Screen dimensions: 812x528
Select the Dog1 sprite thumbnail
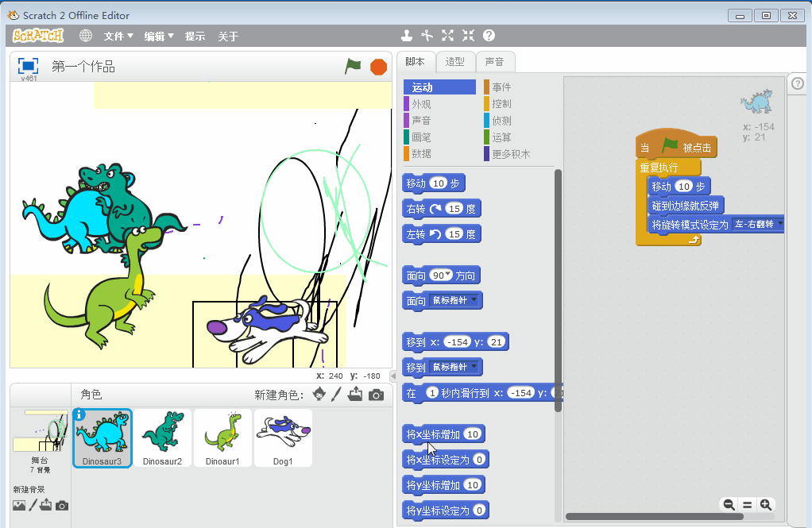tap(284, 438)
